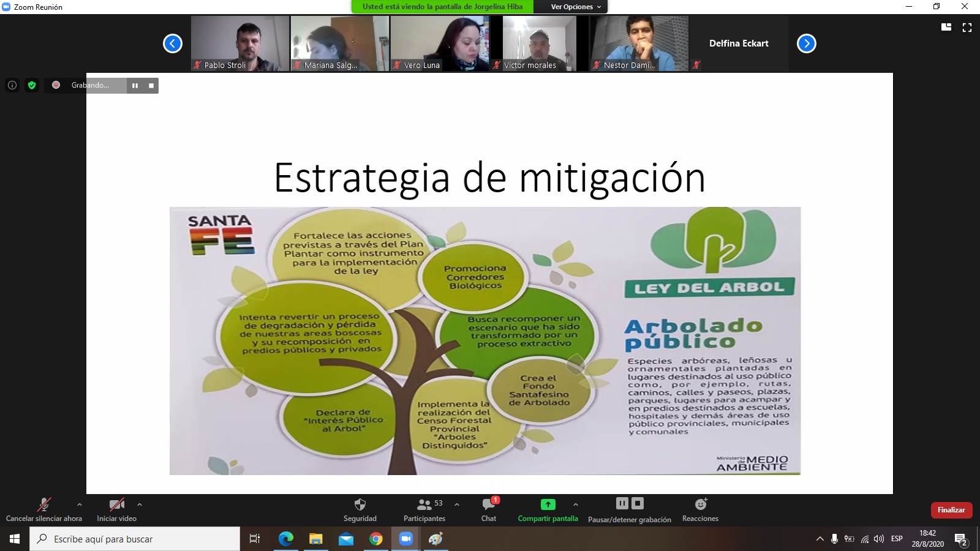
Task: Select Vero Luna video thumbnail
Action: 440,43
